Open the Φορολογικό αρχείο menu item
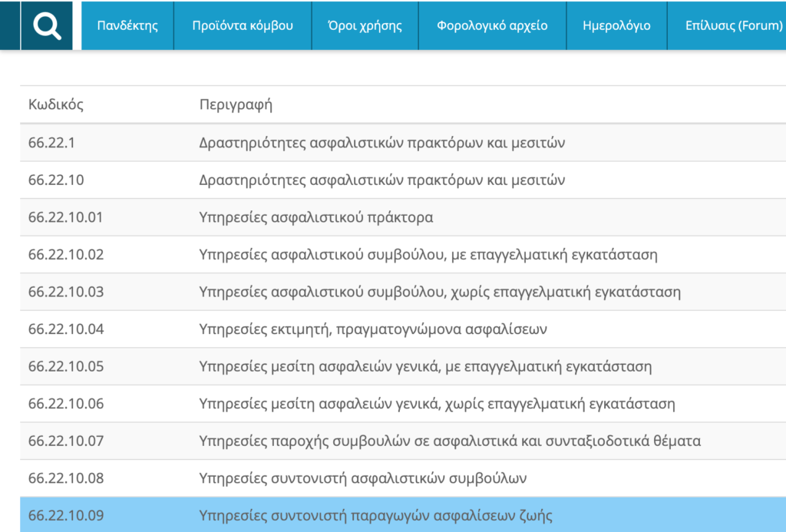Image resolution: width=786 pixels, height=532 pixels. tap(492, 25)
